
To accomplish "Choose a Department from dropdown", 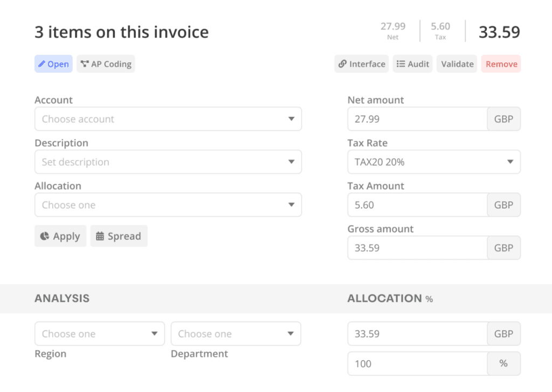I will [x=236, y=334].
